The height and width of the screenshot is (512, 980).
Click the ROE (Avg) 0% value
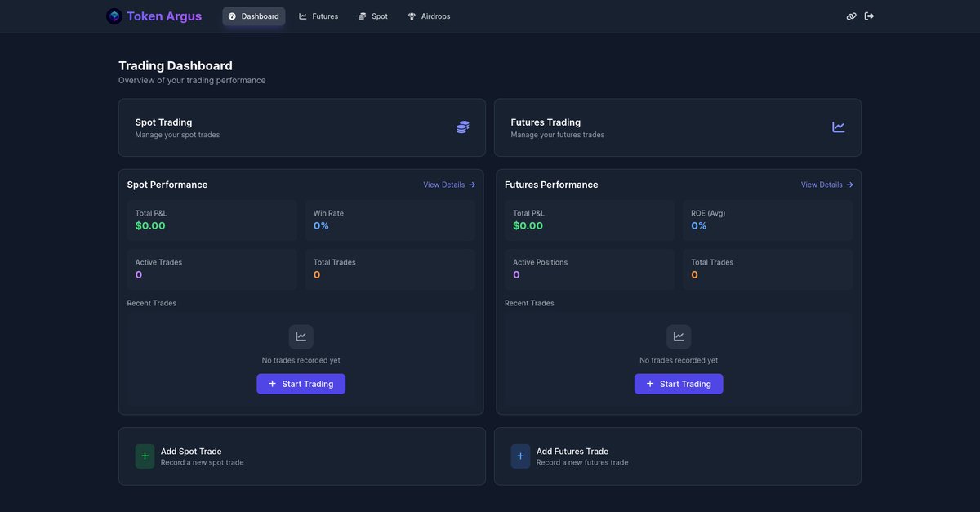coord(699,226)
